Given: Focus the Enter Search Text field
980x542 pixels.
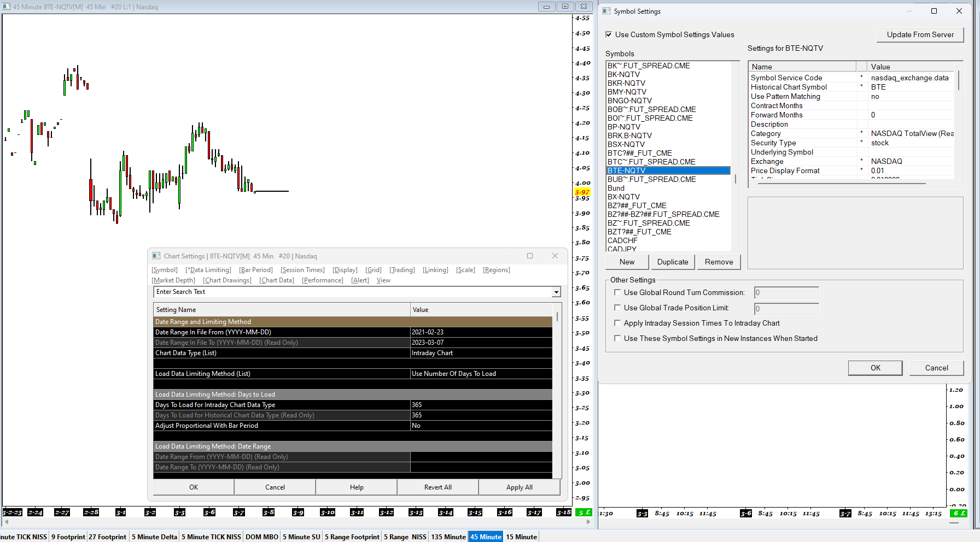Looking at the screenshot, I should [x=353, y=292].
